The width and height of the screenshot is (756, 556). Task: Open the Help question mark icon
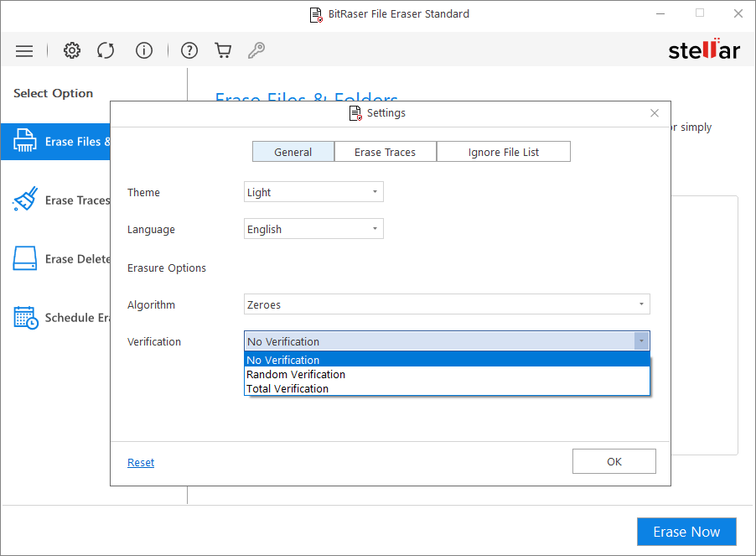click(189, 50)
